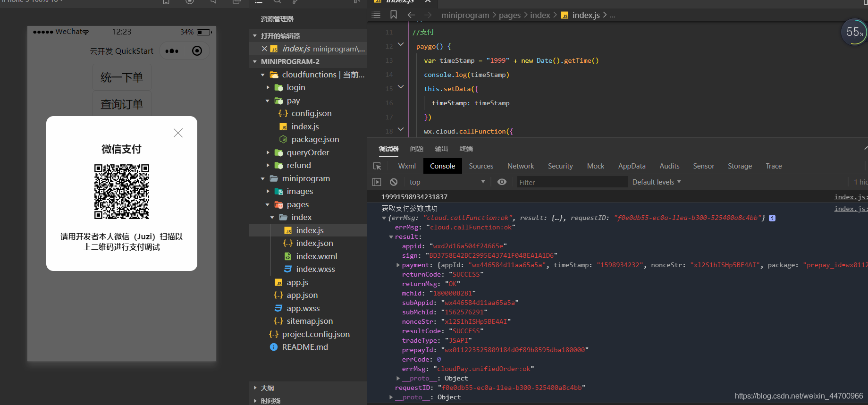Viewport: 868px width, 405px height.
Task: Collapse the cloudfunctions folder
Action: coord(263,75)
